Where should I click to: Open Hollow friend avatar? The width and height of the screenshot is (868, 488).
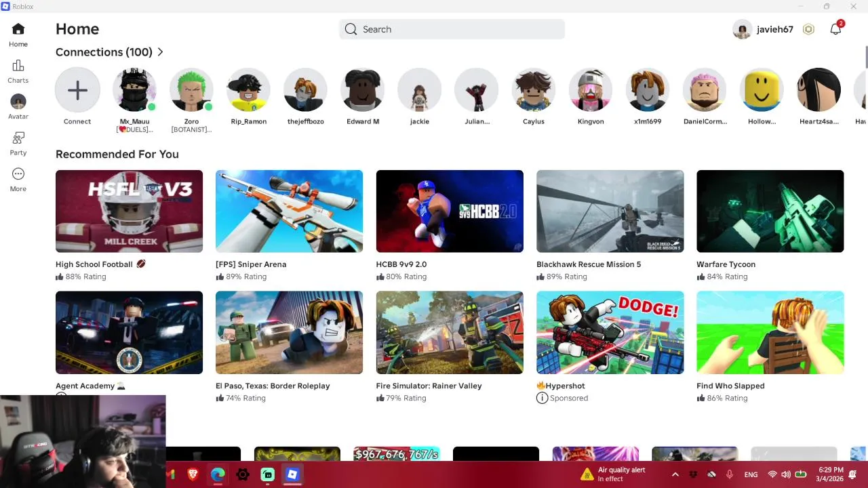click(762, 89)
